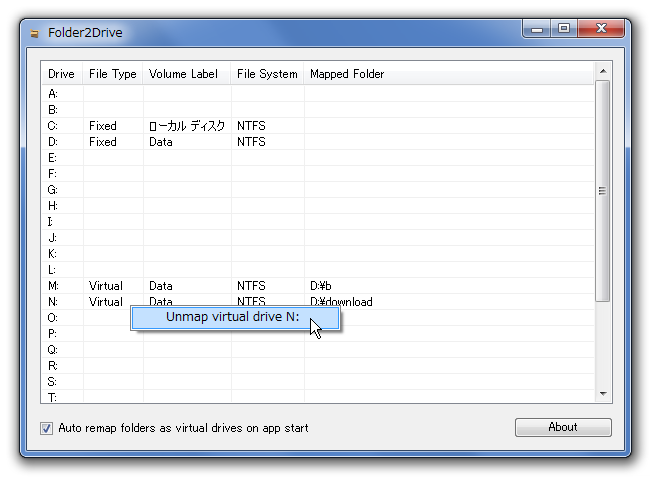The height and width of the screenshot is (479, 654).
Task: Choose Unmap virtual drive N: menu entry
Action: pos(235,317)
